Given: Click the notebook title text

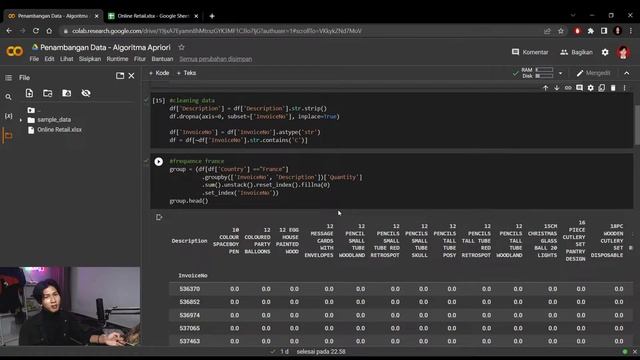Looking at the screenshot, I should [x=105, y=47].
